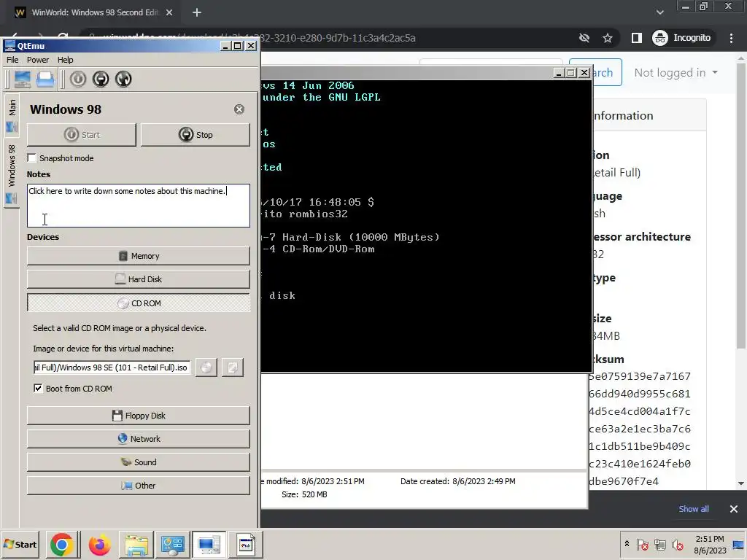The height and width of the screenshot is (560, 747).
Task: Click the tracking protection eye icon in address bar
Action: [x=584, y=38]
